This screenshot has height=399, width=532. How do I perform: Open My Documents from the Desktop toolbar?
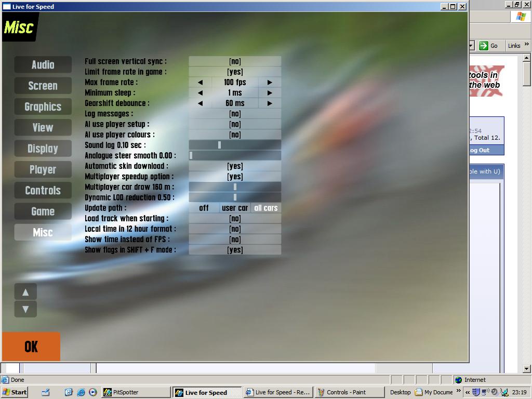(x=434, y=392)
